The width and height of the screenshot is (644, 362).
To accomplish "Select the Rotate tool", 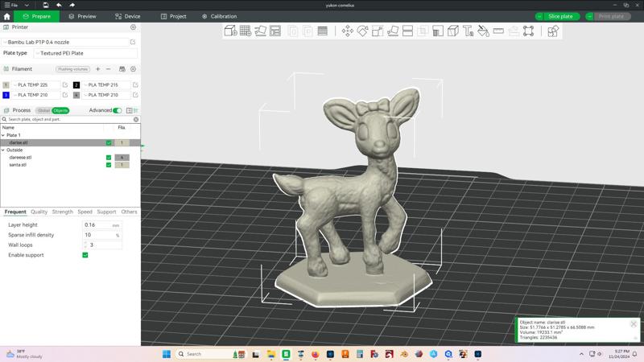I will click(362, 31).
